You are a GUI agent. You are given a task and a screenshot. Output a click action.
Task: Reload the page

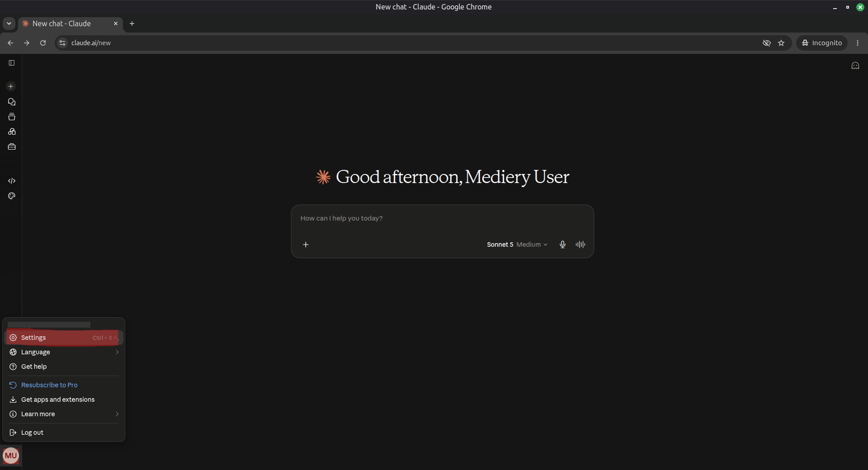tap(43, 43)
